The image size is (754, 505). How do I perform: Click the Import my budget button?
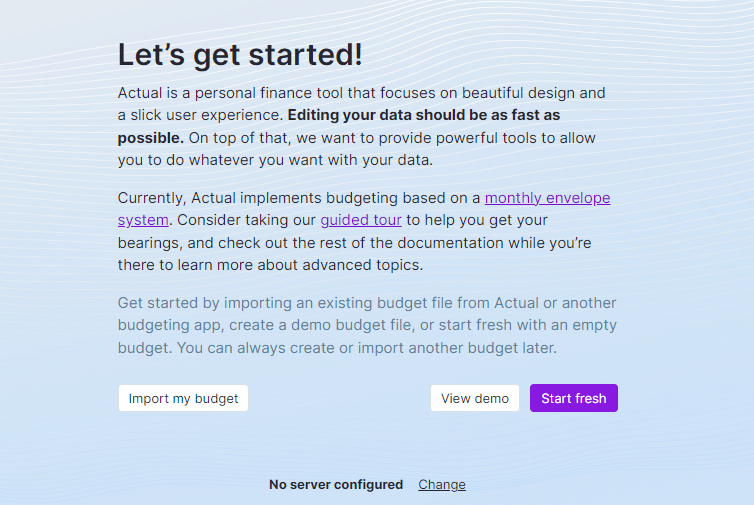183,398
